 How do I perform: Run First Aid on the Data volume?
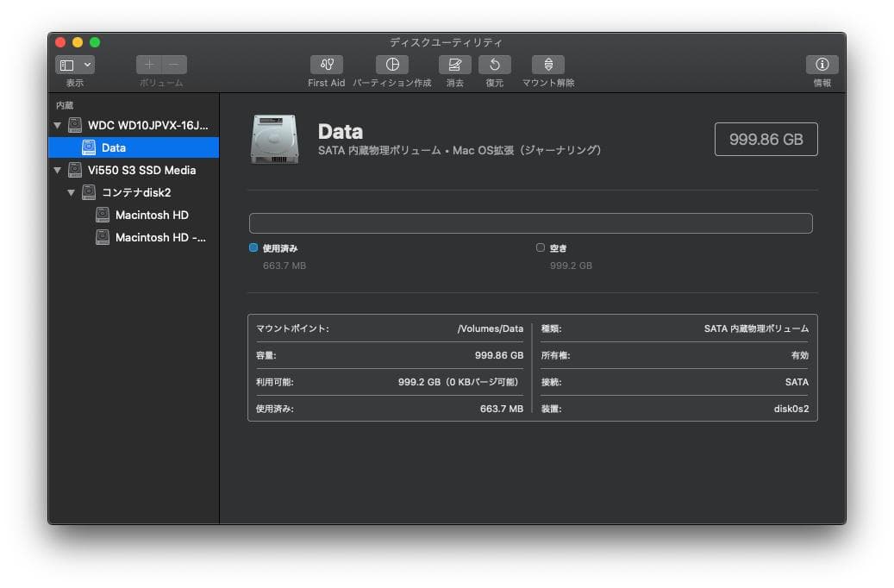pyautogui.click(x=326, y=65)
